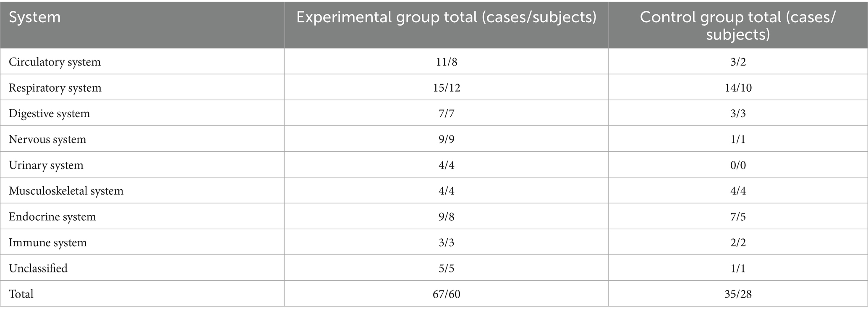Screen dimensions: 868x314
Task: Click the Immune system row label
Action: click(48, 243)
